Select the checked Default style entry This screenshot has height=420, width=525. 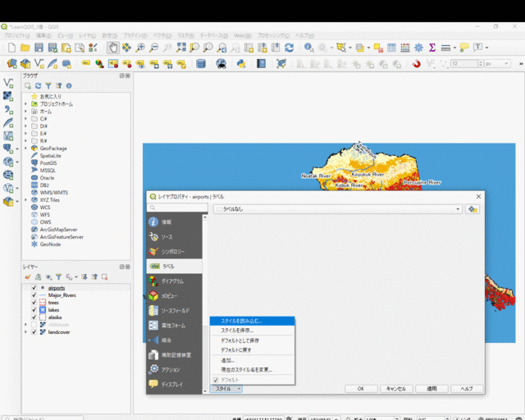coord(252,380)
